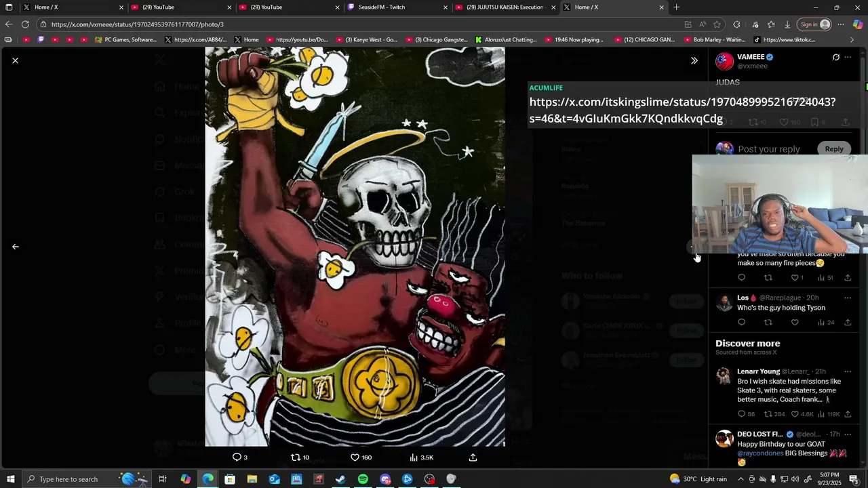Image resolution: width=868 pixels, height=488 pixels.
Task: Click the browser 'Sign in' profile button
Action: (x=814, y=24)
